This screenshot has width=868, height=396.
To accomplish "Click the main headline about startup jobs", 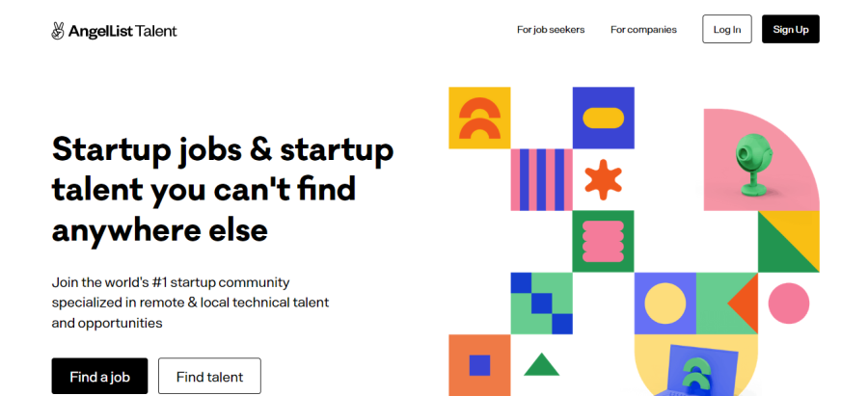I will (223, 190).
